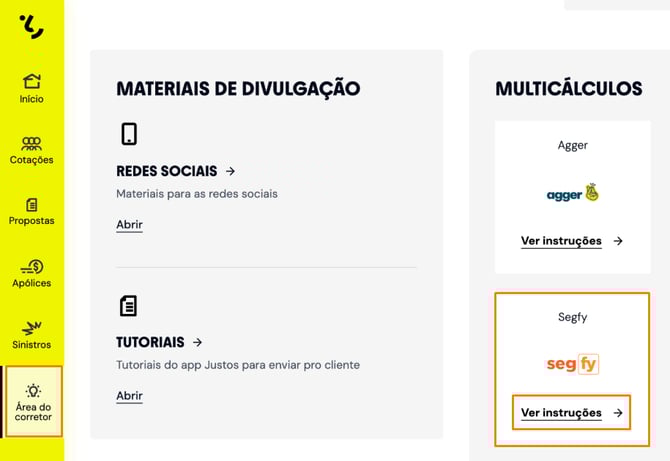Image resolution: width=670 pixels, height=461 pixels.
Task: Select the Área do corretor lightbulb icon
Action: coord(33,391)
